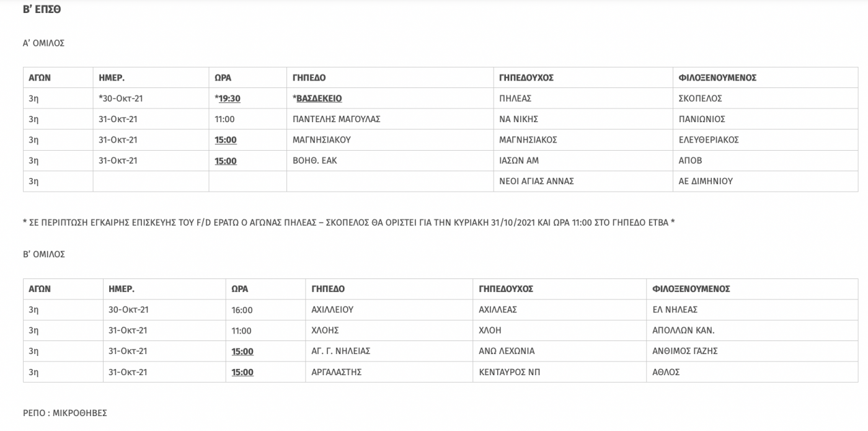Click the 15:00 time in ΑΡΓΑΛΑΣΤΗΣ row

(242, 372)
